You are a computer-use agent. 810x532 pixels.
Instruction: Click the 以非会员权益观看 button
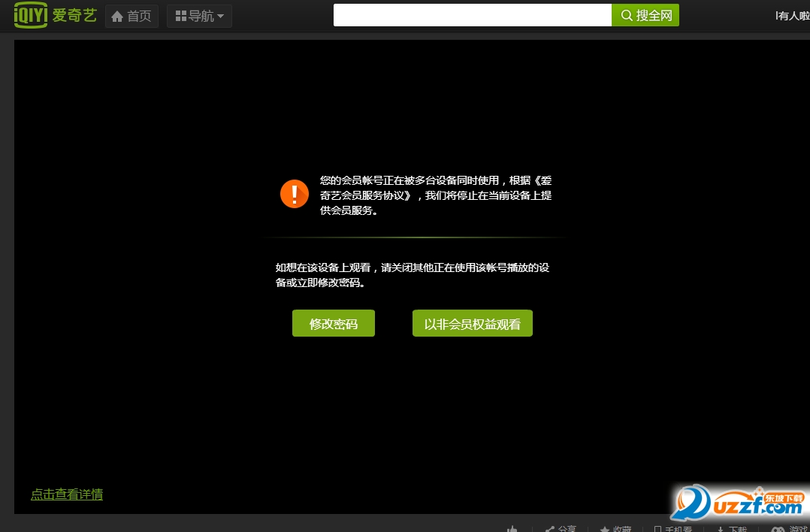point(472,322)
